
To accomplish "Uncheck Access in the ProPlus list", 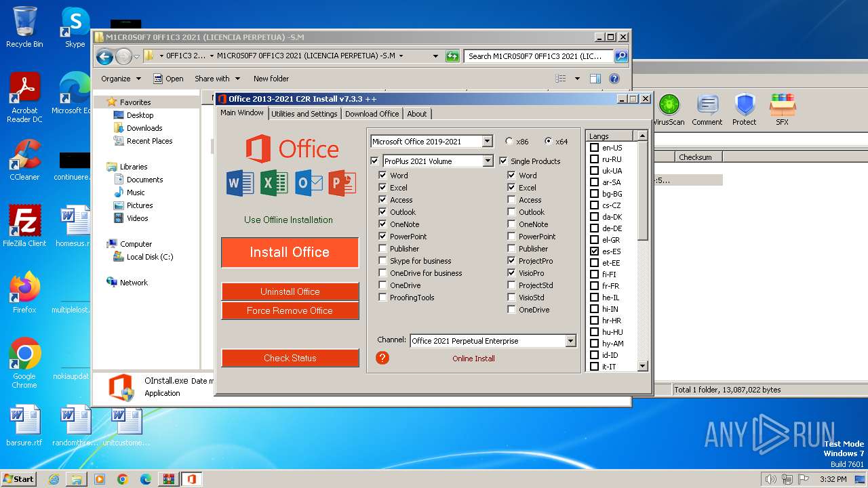I will pos(383,200).
